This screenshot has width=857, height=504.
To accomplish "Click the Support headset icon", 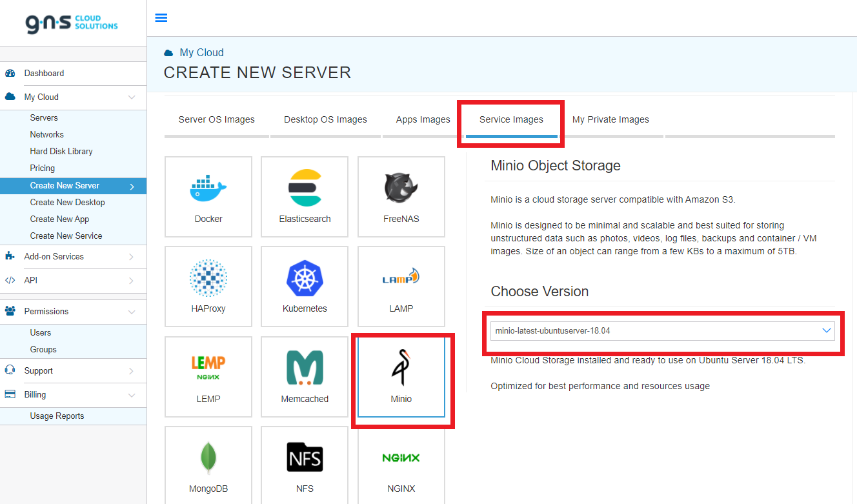I will point(10,370).
